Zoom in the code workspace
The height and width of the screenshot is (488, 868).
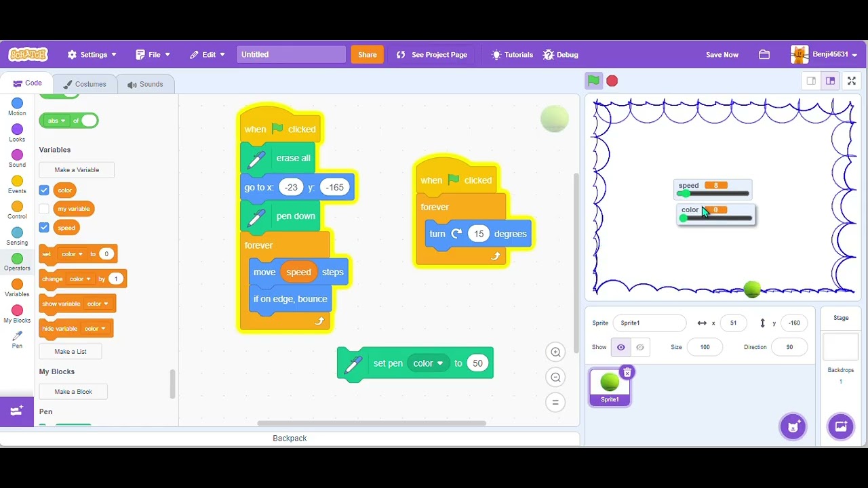(555, 352)
